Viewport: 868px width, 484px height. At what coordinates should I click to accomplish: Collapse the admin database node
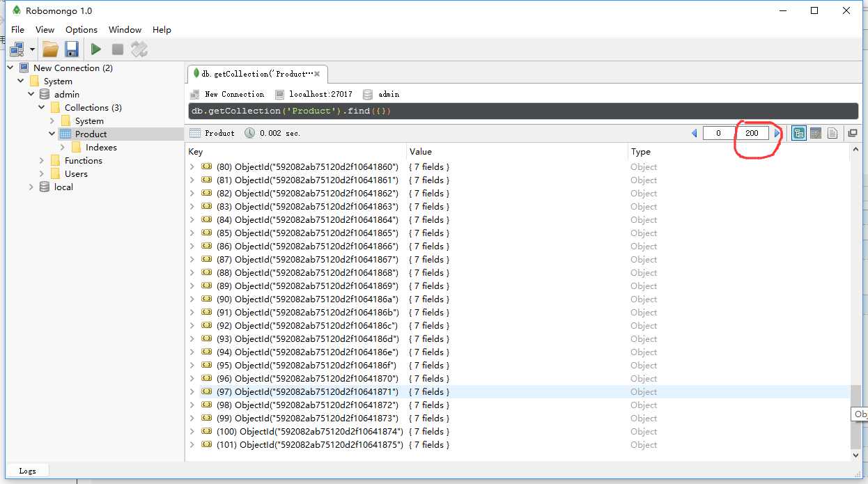[31, 95]
